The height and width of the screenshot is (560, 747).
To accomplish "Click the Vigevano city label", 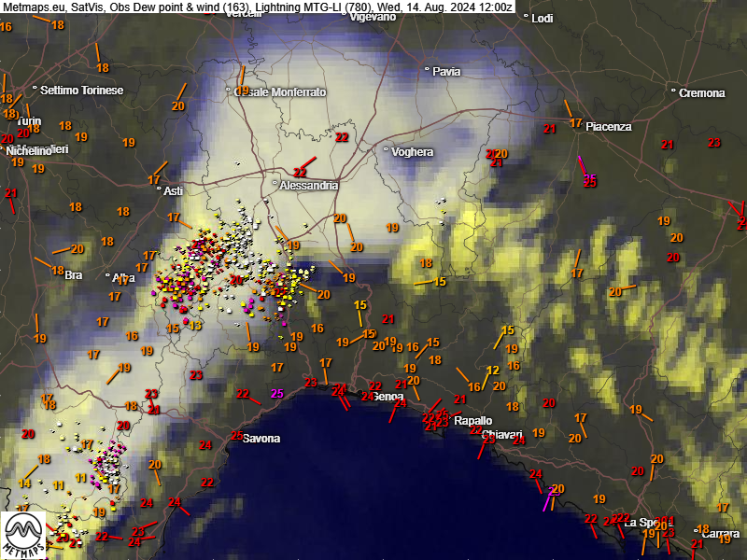I will pos(373,16).
